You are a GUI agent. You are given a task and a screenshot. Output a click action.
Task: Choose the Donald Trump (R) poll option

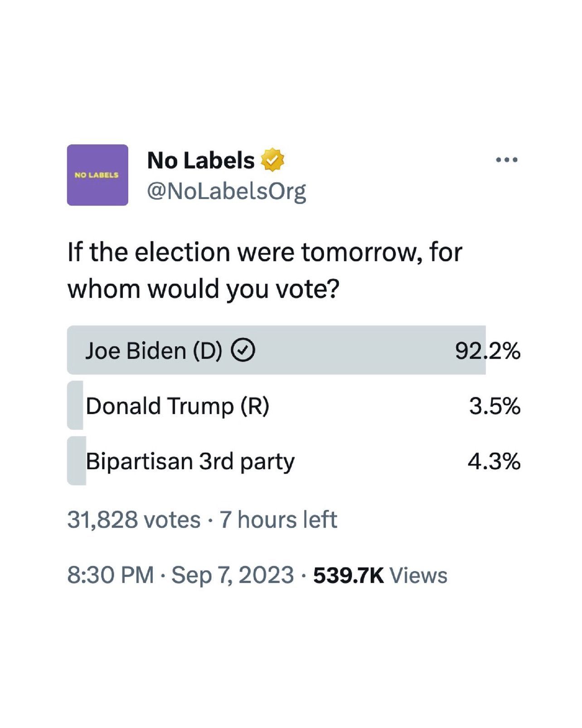point(177,406)
